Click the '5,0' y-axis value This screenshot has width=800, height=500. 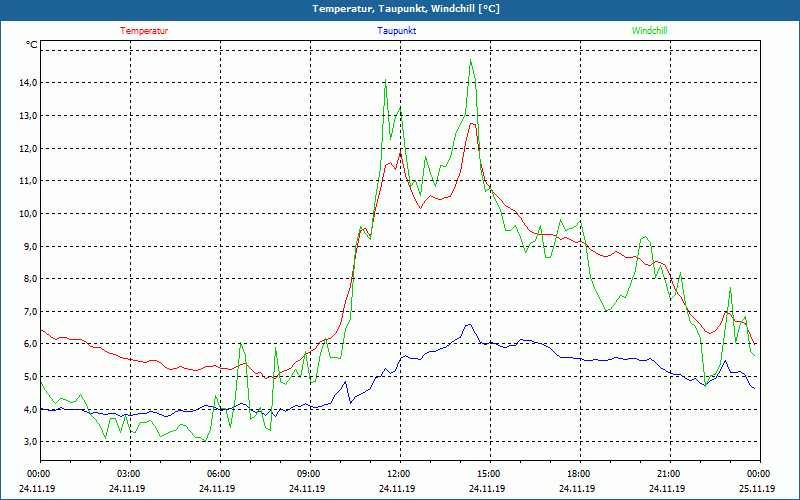coord(31,377)
